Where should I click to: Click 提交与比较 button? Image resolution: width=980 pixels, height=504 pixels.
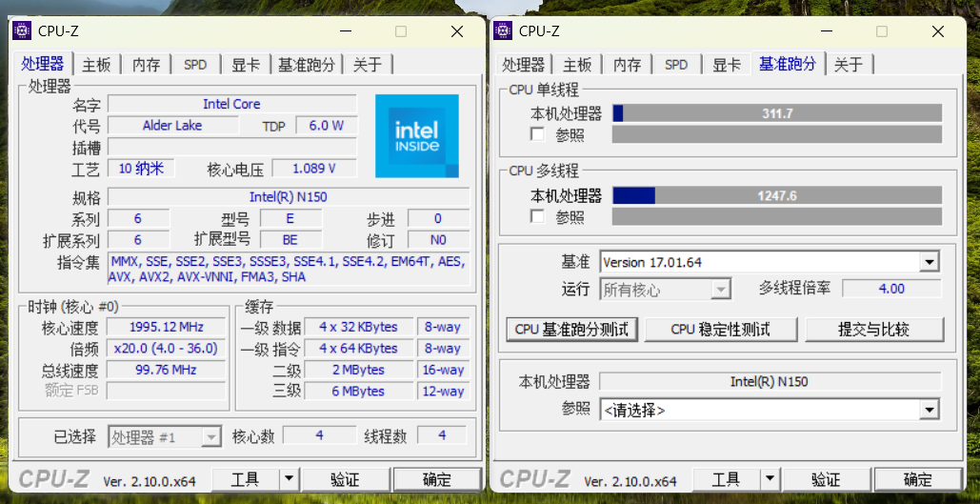[873, 330]
